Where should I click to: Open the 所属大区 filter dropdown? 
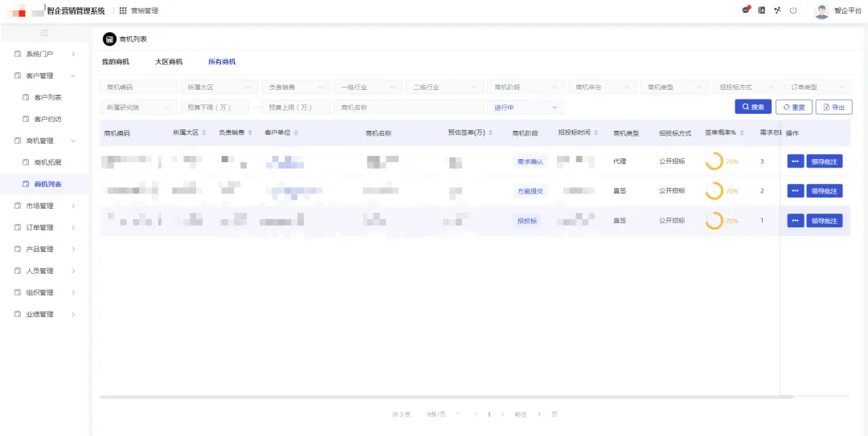tap(218, 87)
